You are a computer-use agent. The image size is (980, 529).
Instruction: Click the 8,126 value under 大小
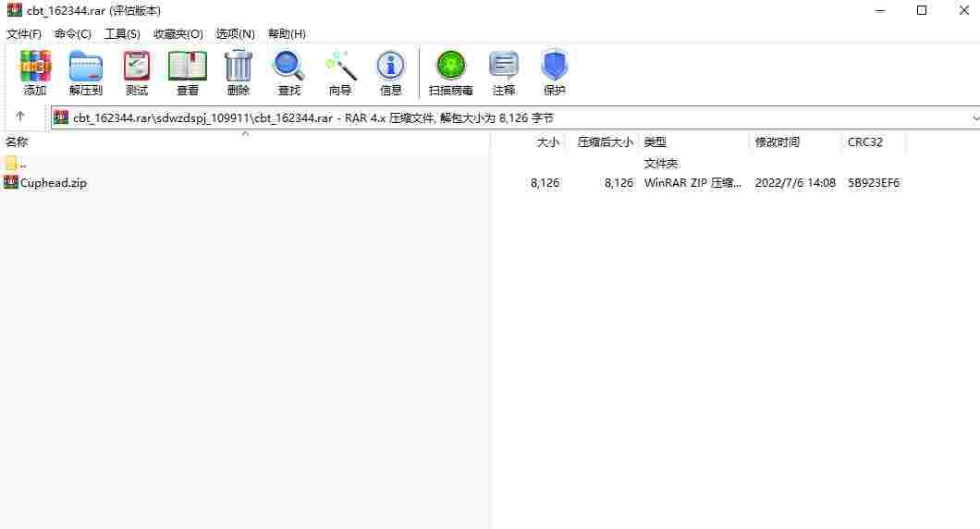[545, 182]
